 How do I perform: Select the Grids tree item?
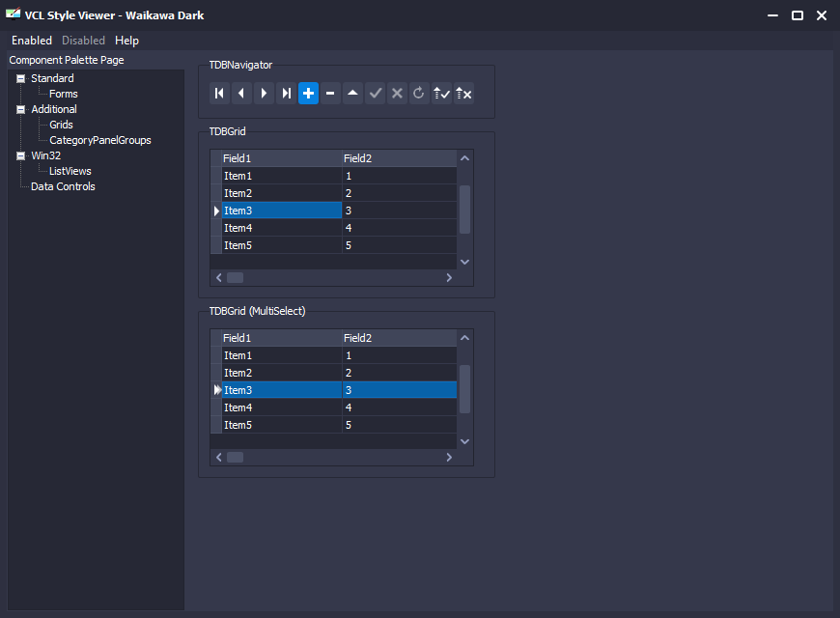(x=61, y=125)
